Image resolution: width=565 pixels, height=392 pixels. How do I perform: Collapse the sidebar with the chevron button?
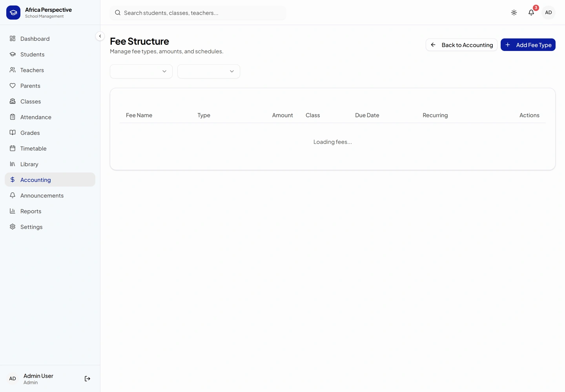pyautogui.click(x=100, y=36)
